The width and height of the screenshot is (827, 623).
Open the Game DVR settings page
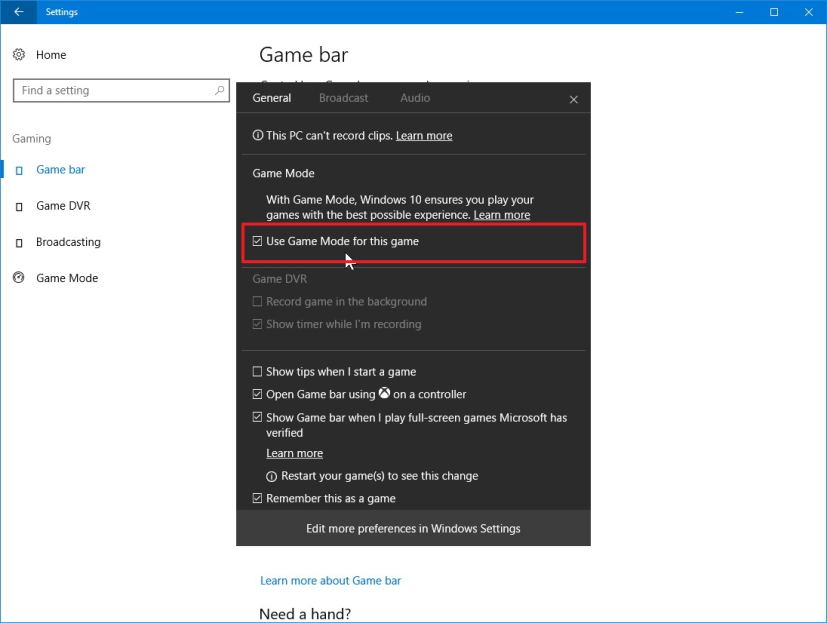click(x=63, y=206)
